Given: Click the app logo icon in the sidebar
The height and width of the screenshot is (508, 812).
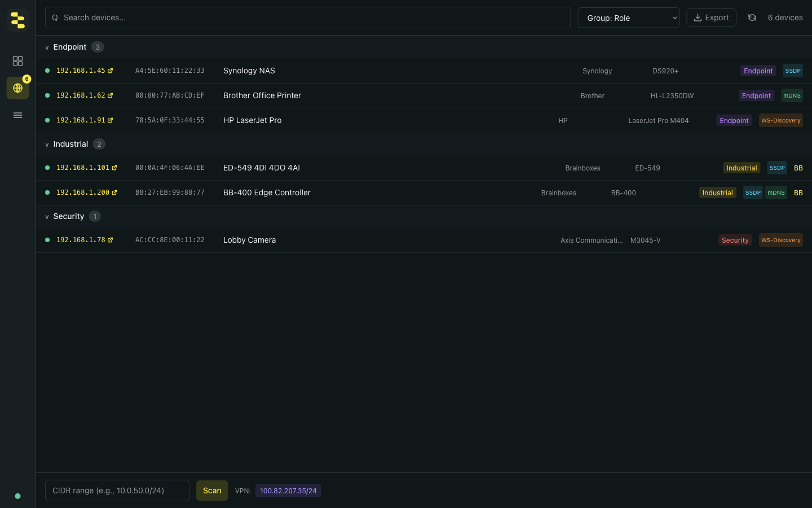Looking at the screenshot, I should [17, 20].
